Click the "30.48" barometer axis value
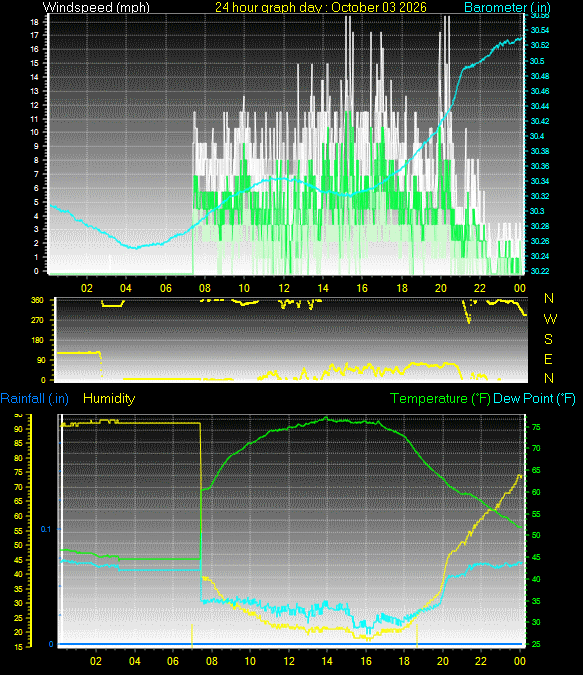Screen dimensions: 583x675 540,76
